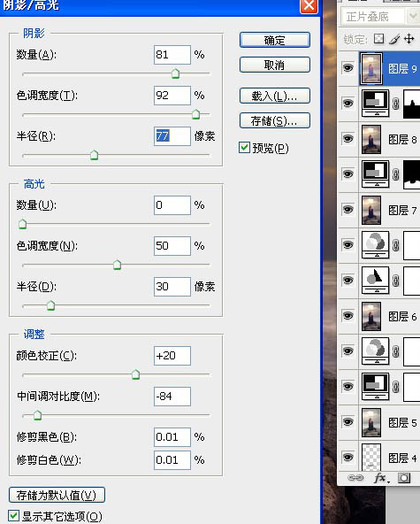
Task: Open 正片叠底 blend mode dropdown
Action: (380, 17)
